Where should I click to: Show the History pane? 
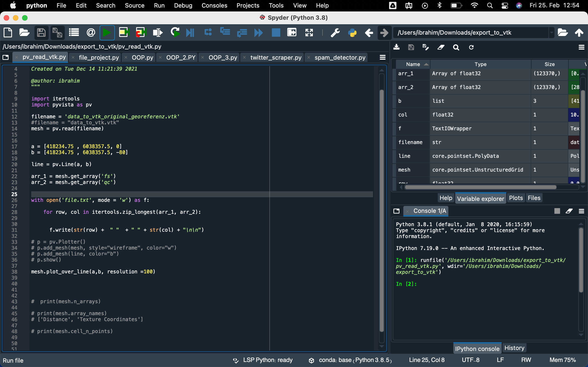(x=514, y=348)
